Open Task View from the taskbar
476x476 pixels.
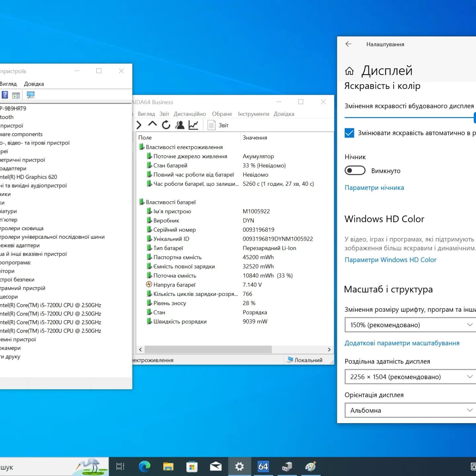tap(120, 466)
